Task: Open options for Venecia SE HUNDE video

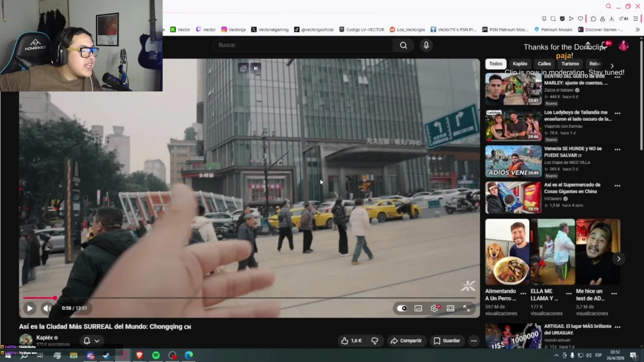Action: (617, 149)
